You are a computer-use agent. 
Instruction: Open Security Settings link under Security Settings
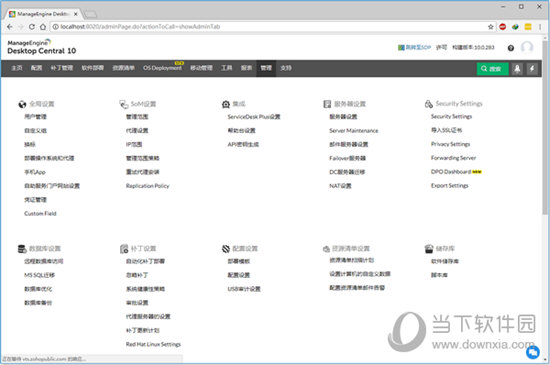(x=451, y=116)
